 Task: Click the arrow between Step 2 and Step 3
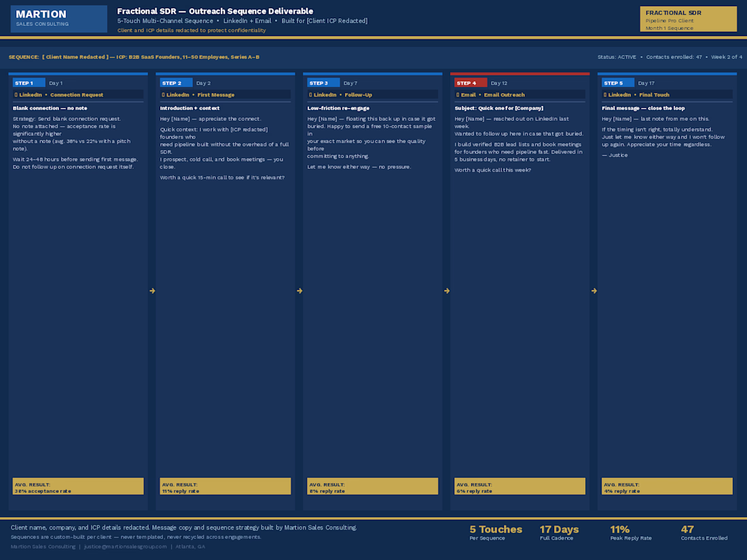coord(299,291)
